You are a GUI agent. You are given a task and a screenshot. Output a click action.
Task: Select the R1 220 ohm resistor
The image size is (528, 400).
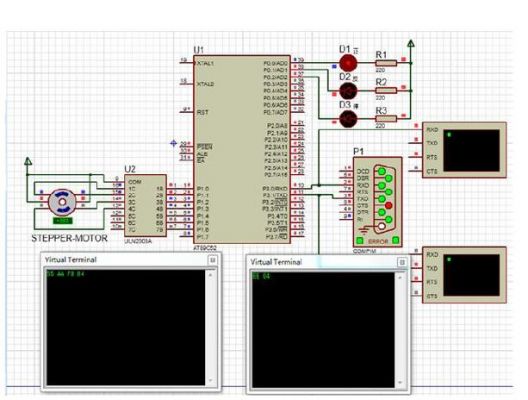(x=386, y=63)
